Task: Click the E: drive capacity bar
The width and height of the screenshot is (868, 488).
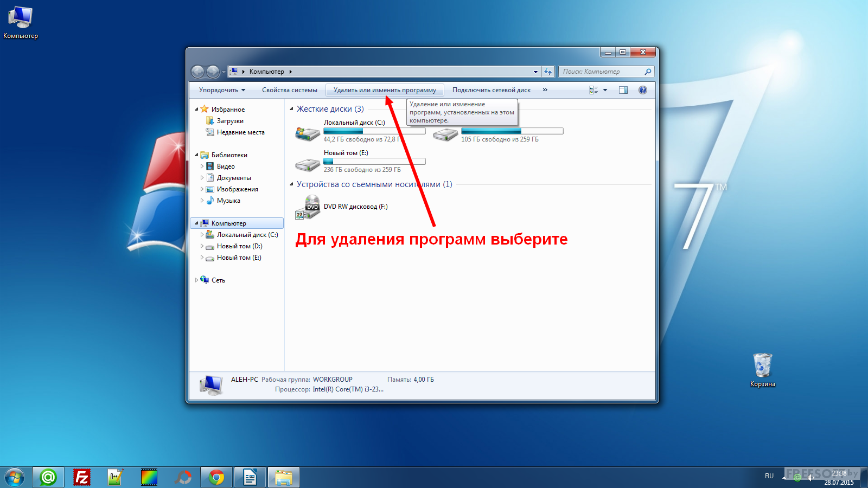Action: [x=374, y=162]
